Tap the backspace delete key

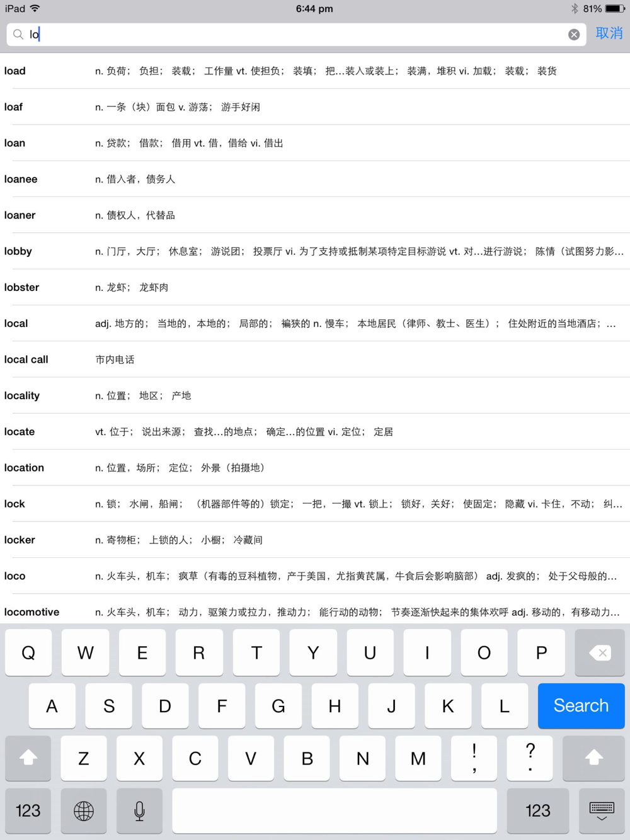click(600, 653)
